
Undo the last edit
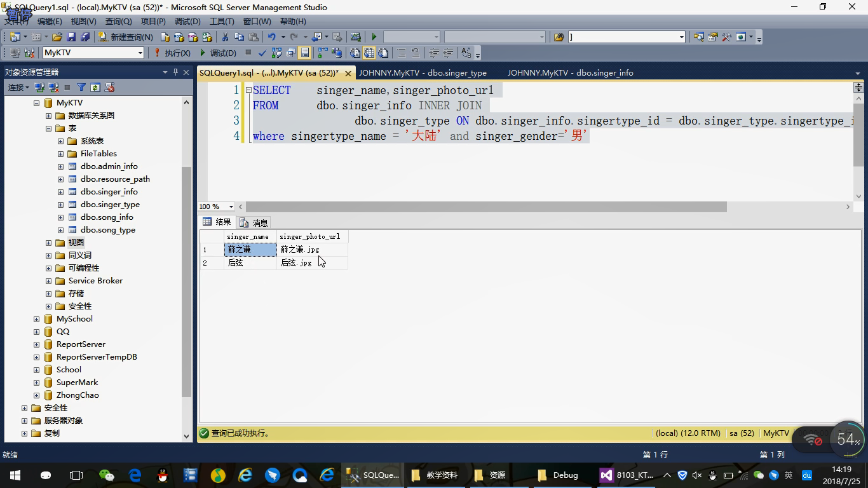271,37
